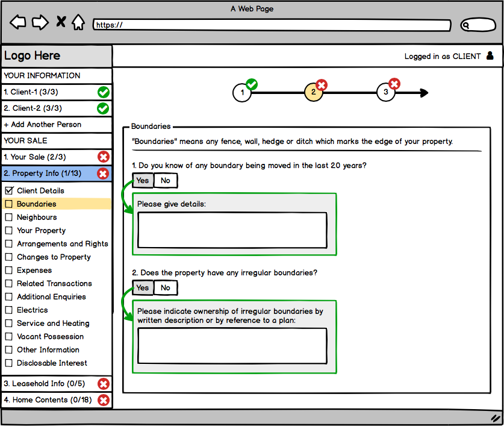The width and height of the screenshot is (504, 426).
Task: Open the logged-in user profile icon
Action: click(x=490, y=56)
